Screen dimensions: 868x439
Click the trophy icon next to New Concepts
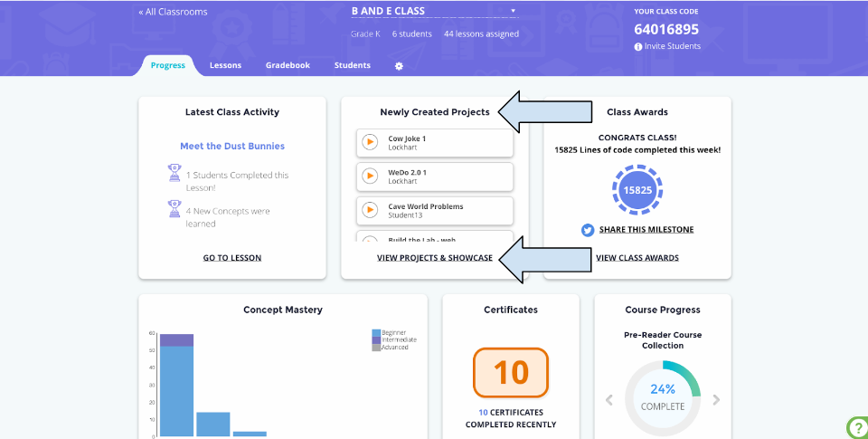[x=175, y=208]
